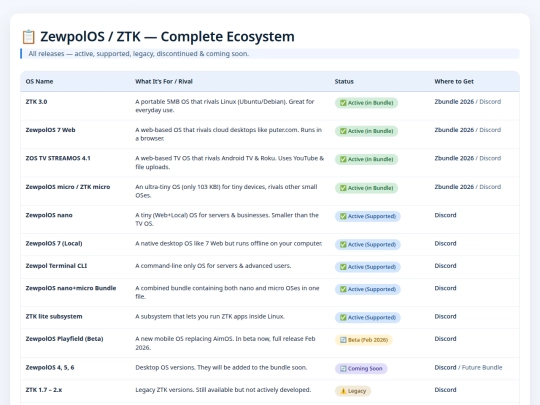Click ZewpolOS nano's Active (Supported) badge
This screenshot has width=540, height=405.
tap(368, 216)
